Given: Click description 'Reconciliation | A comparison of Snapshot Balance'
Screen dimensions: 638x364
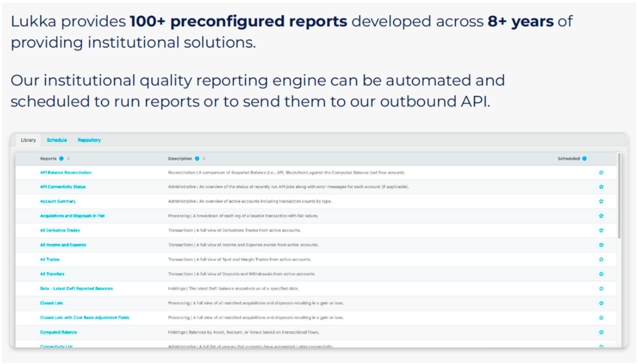Looking at the screenshot, I should click(287, 172).
